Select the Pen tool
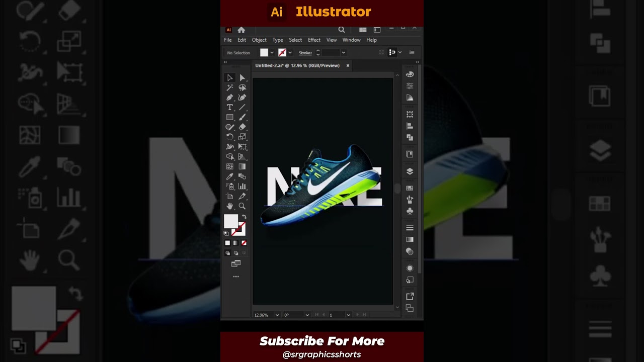 (x=230, y=97)
